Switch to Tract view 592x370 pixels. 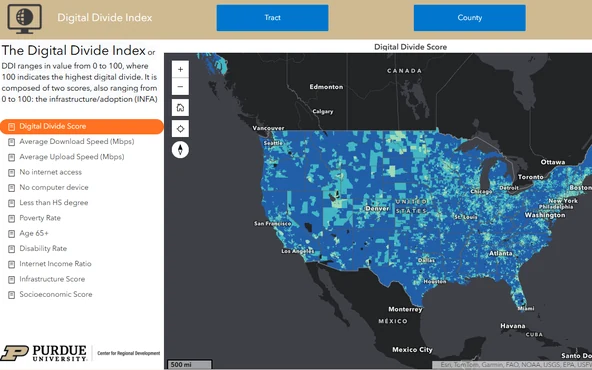pyautogui.click(x=272, y=18)
